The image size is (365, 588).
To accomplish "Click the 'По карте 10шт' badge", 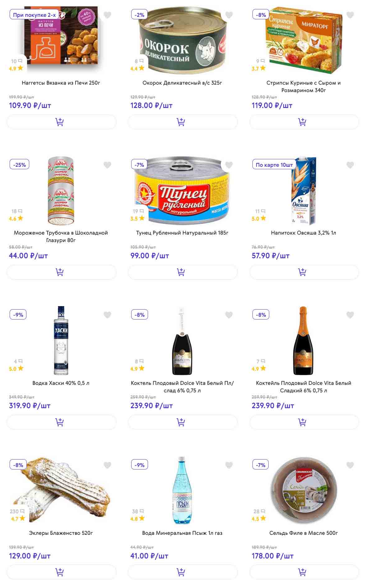I will click(x=274, y=165).
